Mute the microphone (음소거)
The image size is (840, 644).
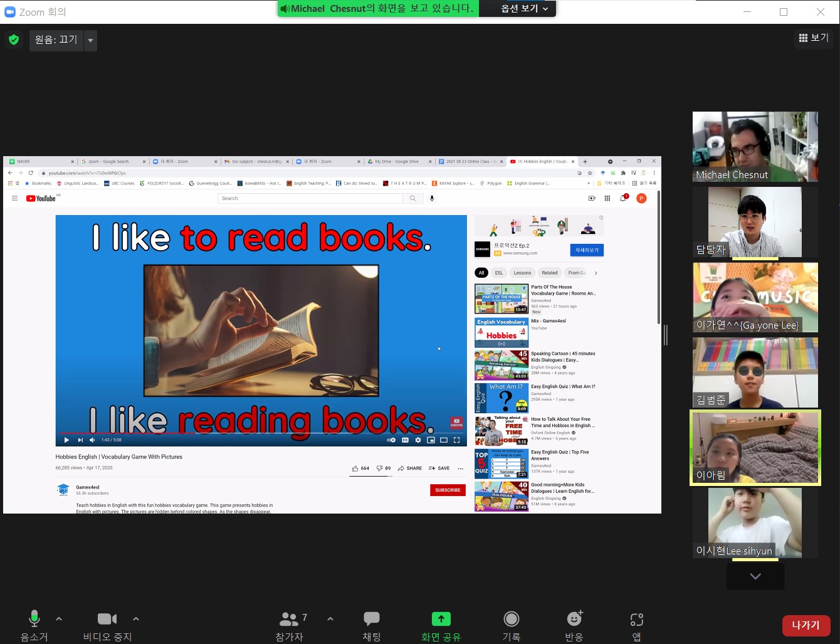(34, 626)
